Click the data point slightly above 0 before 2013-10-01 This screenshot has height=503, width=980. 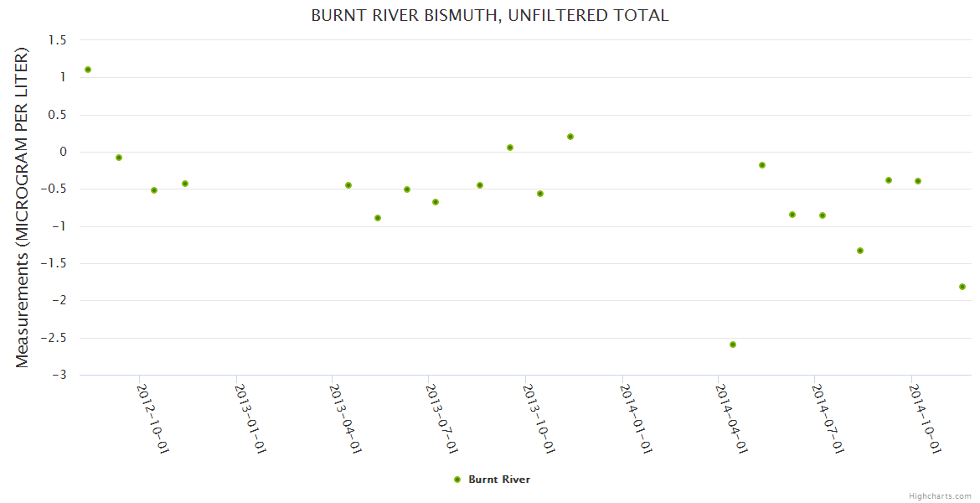510,148
